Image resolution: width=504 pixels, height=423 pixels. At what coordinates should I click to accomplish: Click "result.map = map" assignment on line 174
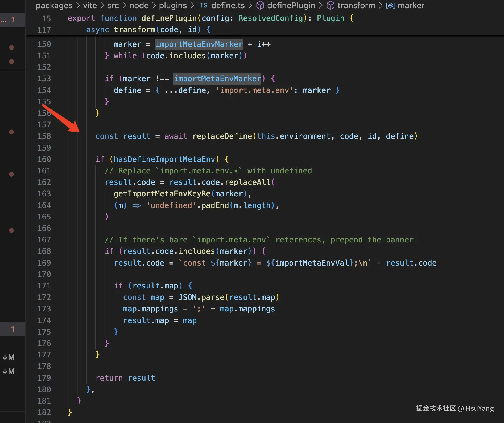[x=160, y=320]
